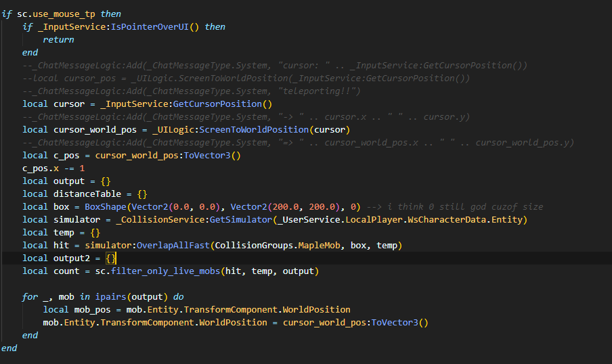Image resolution: width=612 pixels, height=364 pixels.
Task: Click the c_pos variable declaration name
Action: [x=66, y=156]
